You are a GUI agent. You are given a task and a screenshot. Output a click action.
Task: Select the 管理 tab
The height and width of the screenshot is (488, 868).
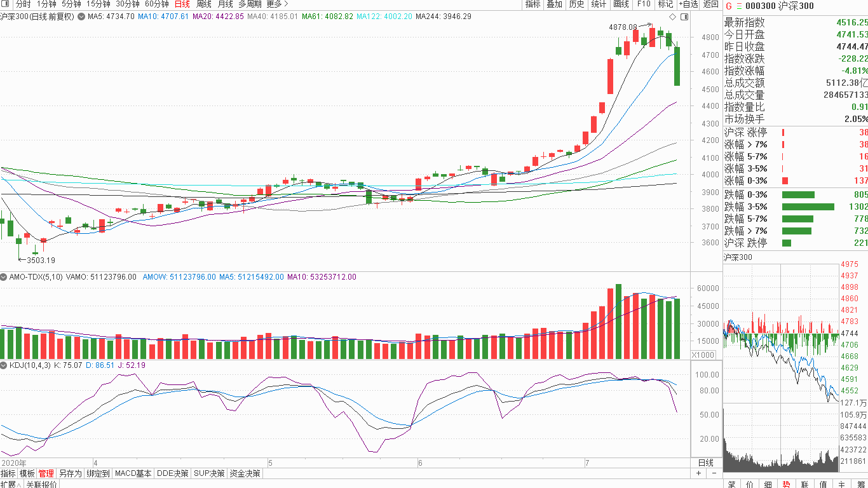pos(46,473)
